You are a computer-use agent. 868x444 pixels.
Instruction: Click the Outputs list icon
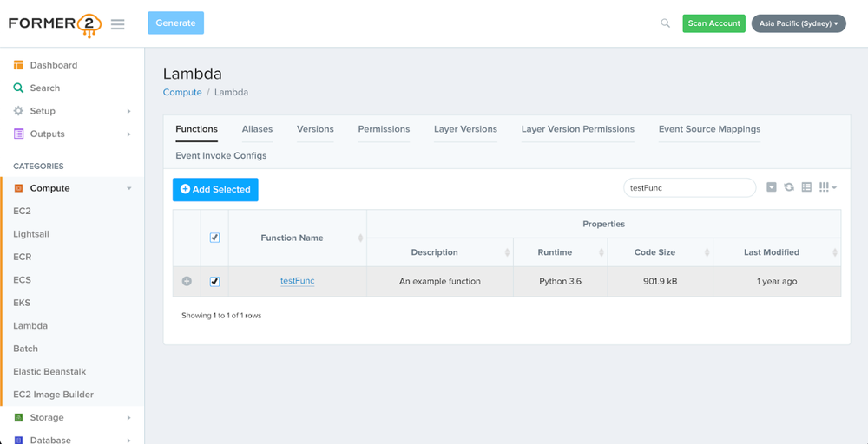(18, 134)
